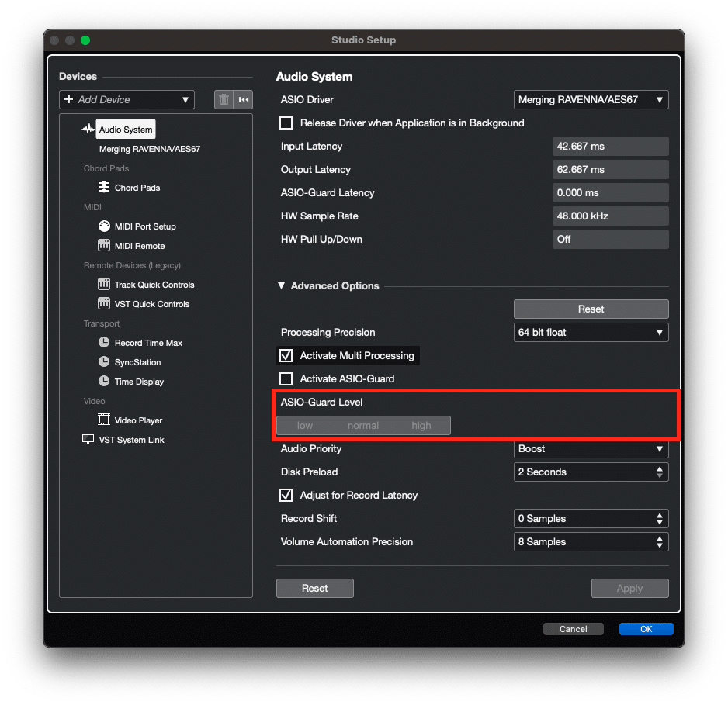Image resolution: width=728 pixels, height=705 pixels.
Task: Open MIDI Port Setup icon
Action: 104,226
